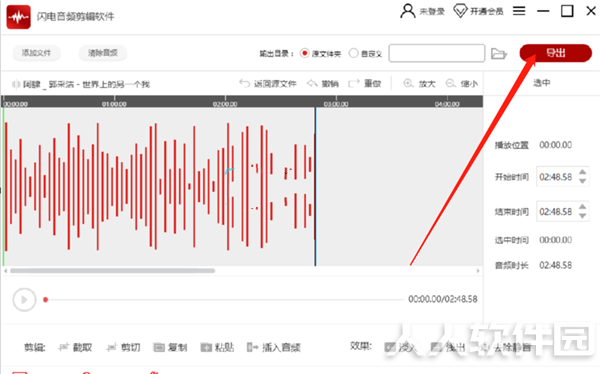Screen dimensions: 600x374
Task: Click the 插入音频 insert audio tool
Action: (274, 347)
